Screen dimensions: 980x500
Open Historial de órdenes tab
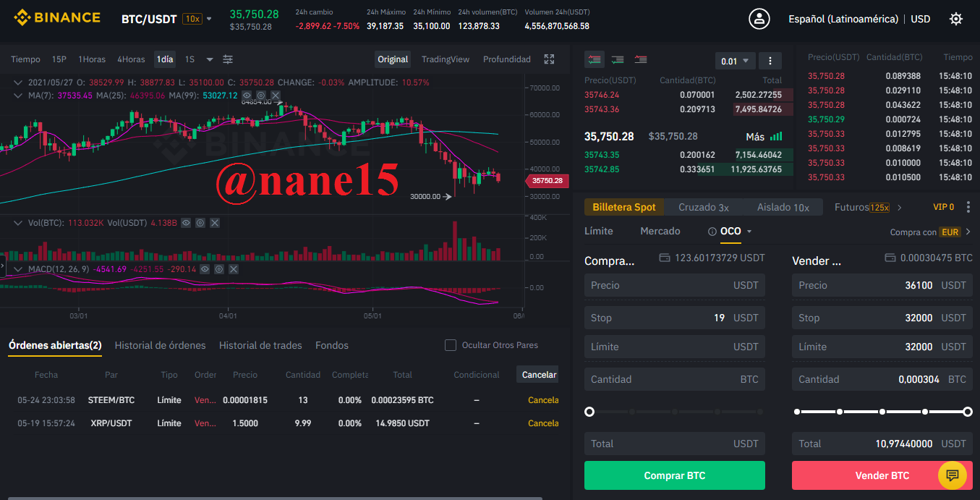tap(161, 346)
